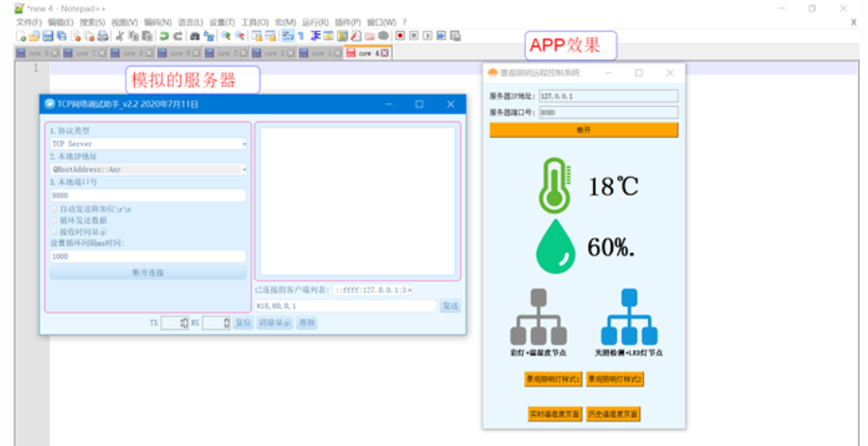
Task: Click the 发送 send button
Action: (451, 306)
